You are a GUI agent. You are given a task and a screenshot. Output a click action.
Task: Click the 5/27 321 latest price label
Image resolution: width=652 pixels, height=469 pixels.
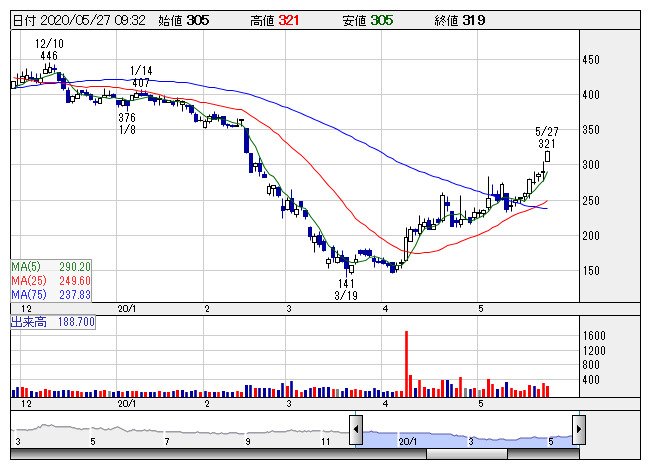[x=546, y=138]
